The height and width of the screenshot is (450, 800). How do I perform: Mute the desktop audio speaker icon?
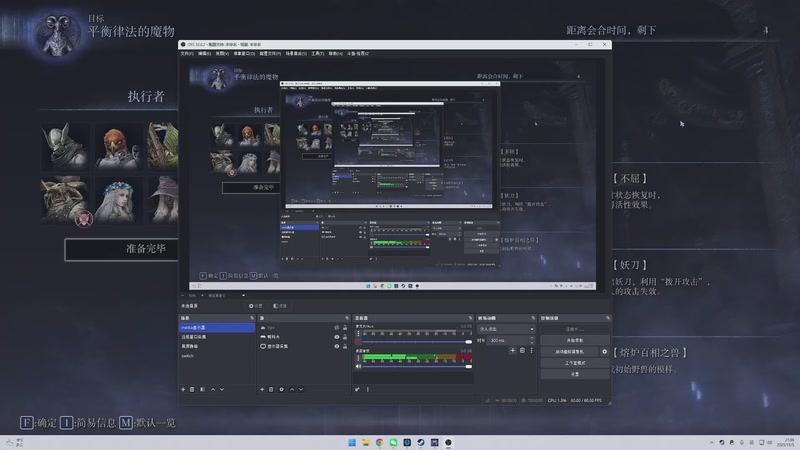pos(358,366)
